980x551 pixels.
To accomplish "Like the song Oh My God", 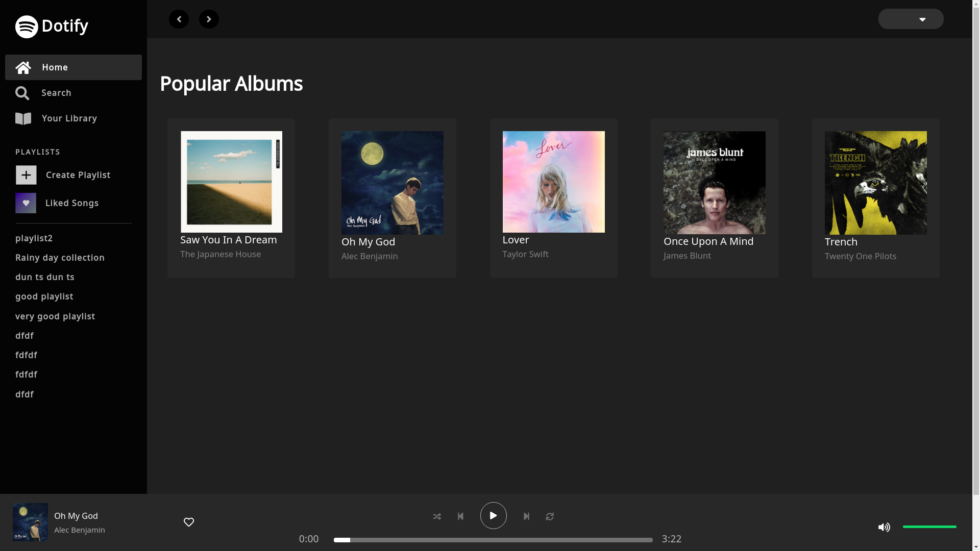I will (x=189, y=522).
